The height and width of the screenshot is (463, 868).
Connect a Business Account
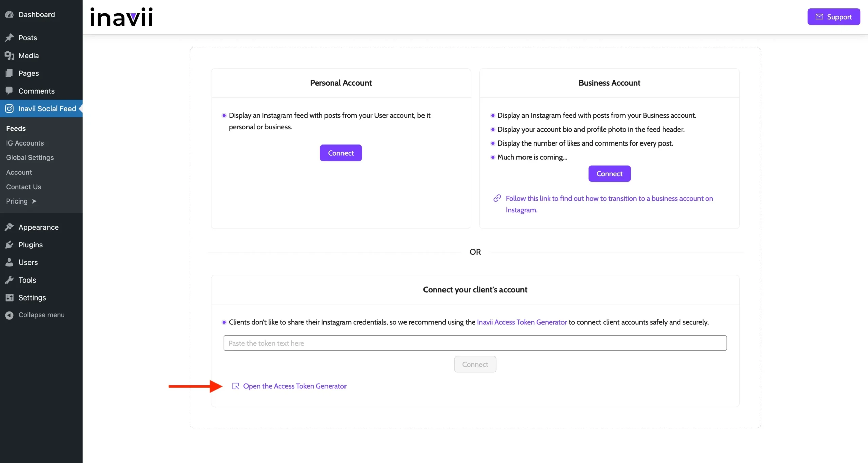click(609, 174)
